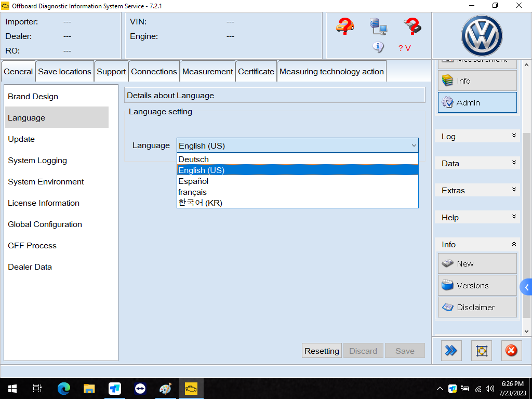Click the server network connection icon
532x399 pixels.
pos(378,25)
